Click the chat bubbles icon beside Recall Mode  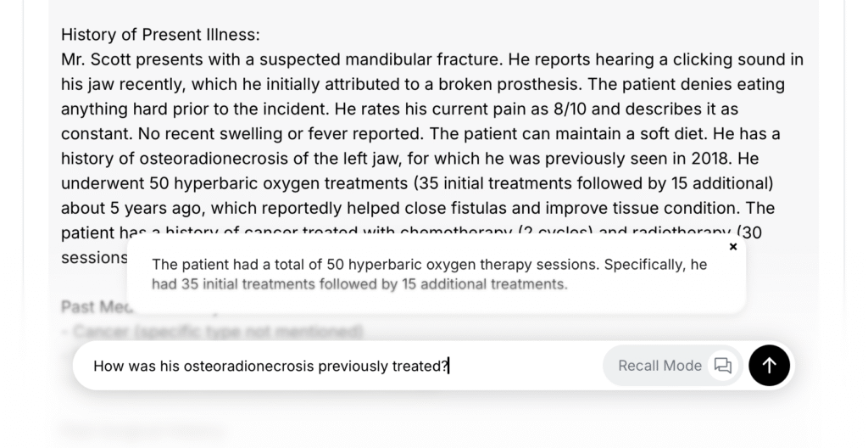click(x=723, y=366)
